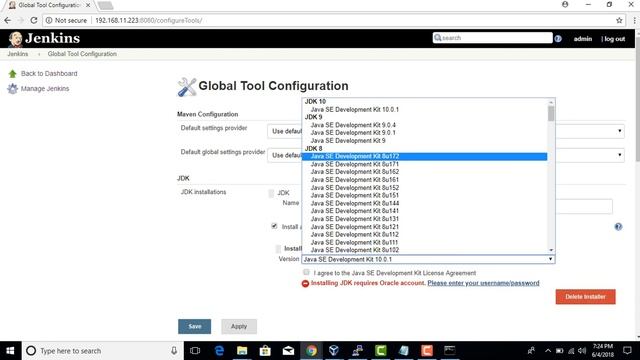Select Java SE Development Kit 10.0.1 option
Screen dimensions: 640x360
[x=424, y=109]
